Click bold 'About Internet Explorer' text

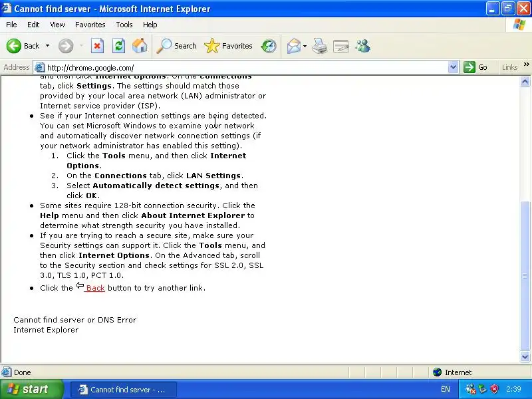193,215
